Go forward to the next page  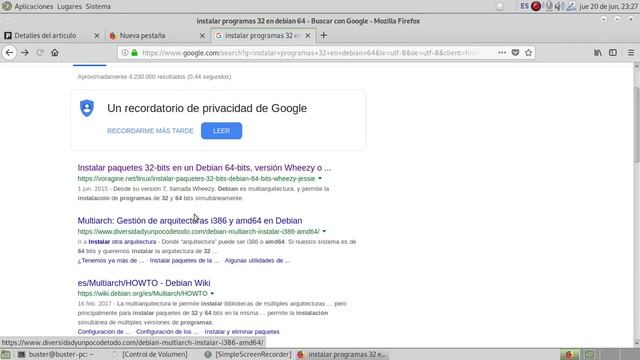[25, 53]
